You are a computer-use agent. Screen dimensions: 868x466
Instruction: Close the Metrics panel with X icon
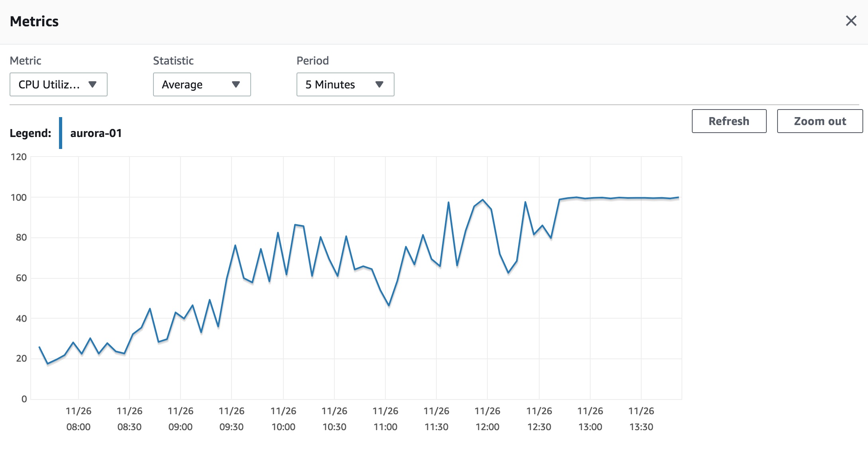(851, 21)
